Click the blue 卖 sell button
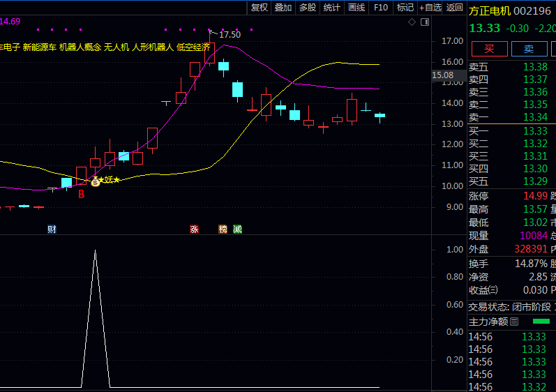Viewport: 556px width, 392px height. coord(529,49)
